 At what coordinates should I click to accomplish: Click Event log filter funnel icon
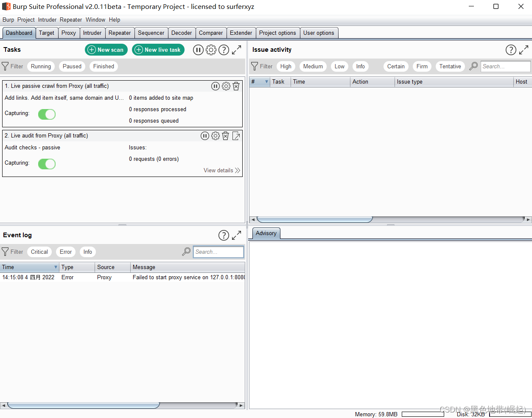point(5,252)
